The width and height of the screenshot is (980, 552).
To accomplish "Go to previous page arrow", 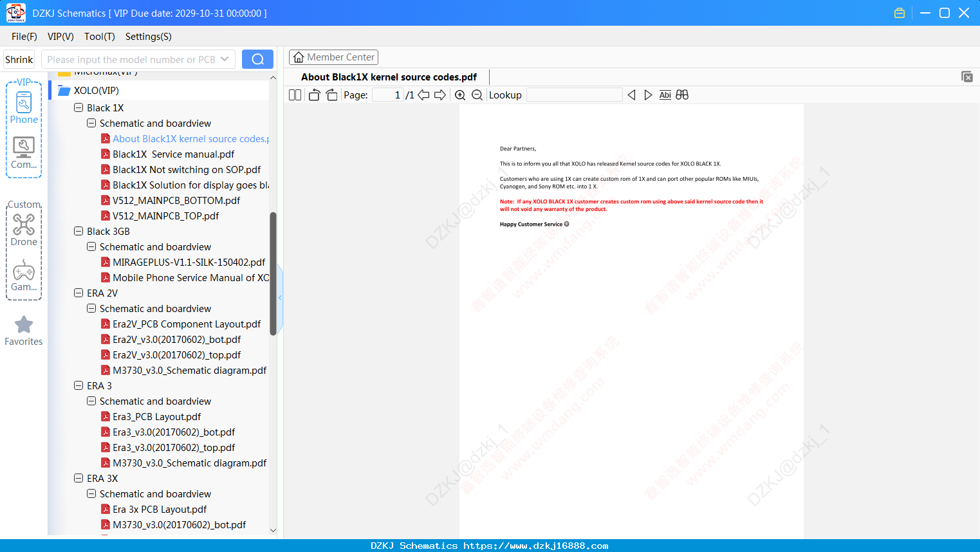I will tap(423, 95).
